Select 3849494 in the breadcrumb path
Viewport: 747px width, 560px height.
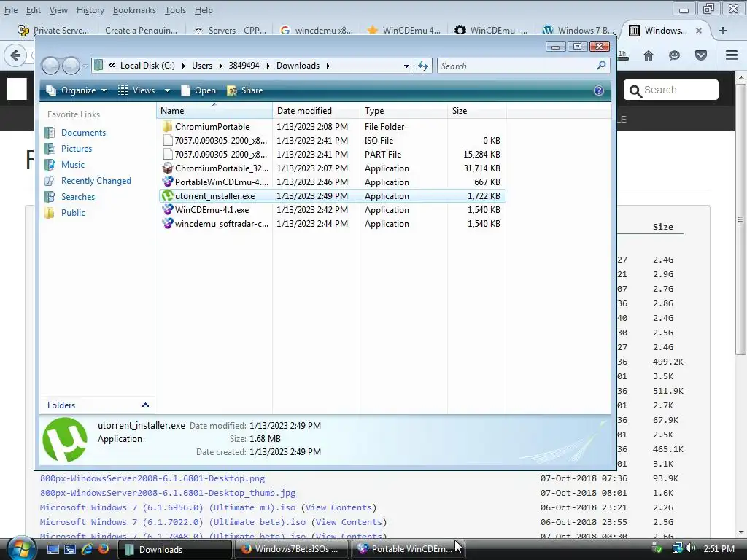click(244, 66)
